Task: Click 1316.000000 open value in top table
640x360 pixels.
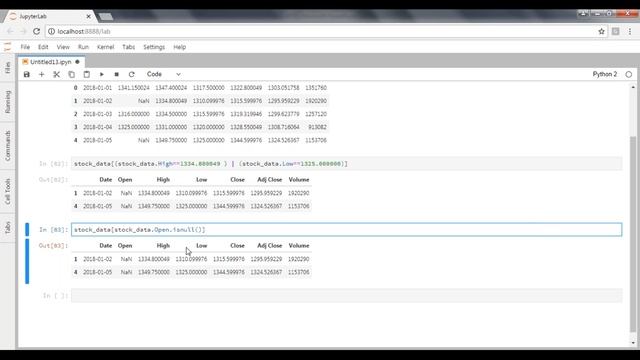Action: [133, 114]
